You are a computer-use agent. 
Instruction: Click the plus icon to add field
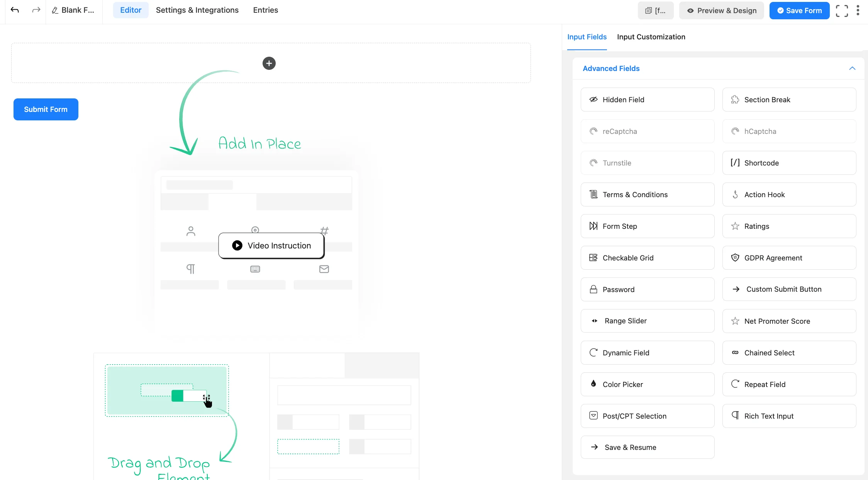point(269,63)
